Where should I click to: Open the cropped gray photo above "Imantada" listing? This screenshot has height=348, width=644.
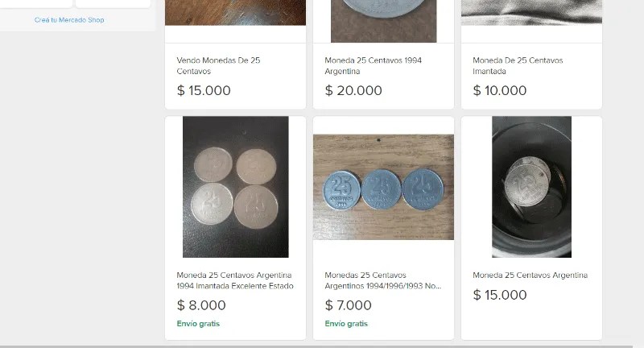click(x=531, y=12)
